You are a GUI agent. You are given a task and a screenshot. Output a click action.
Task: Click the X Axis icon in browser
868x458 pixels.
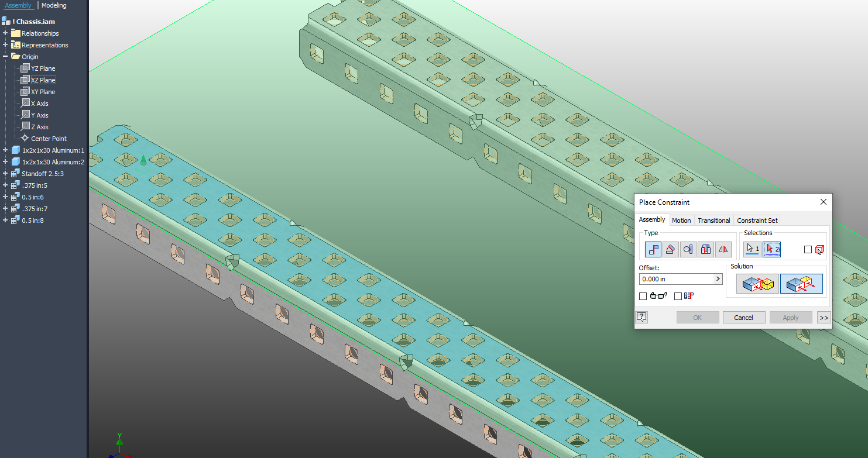coord(25,104)
